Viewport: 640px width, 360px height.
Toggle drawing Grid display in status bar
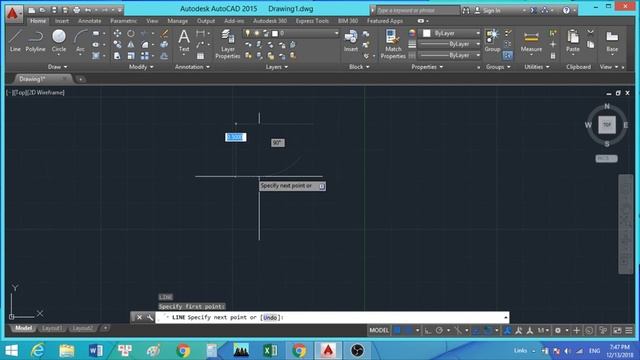tap(397, 331)
